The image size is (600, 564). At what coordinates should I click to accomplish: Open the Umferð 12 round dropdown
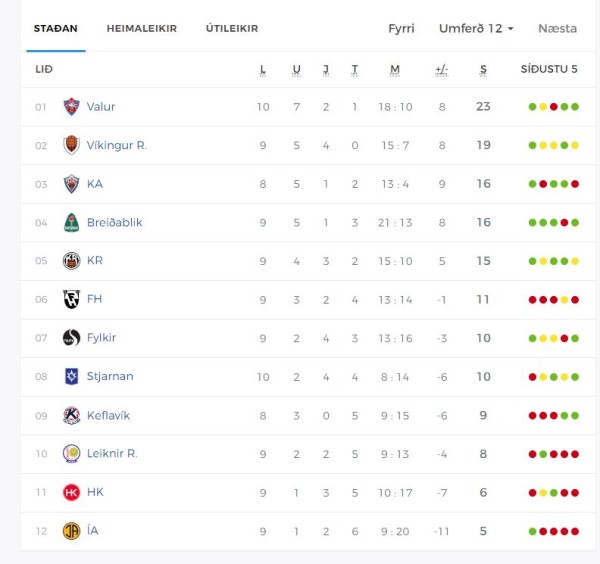pos(476,28)
